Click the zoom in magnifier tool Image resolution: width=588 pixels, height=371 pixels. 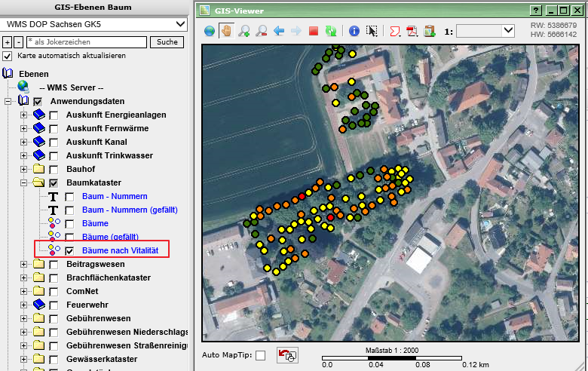pos(243,31)
